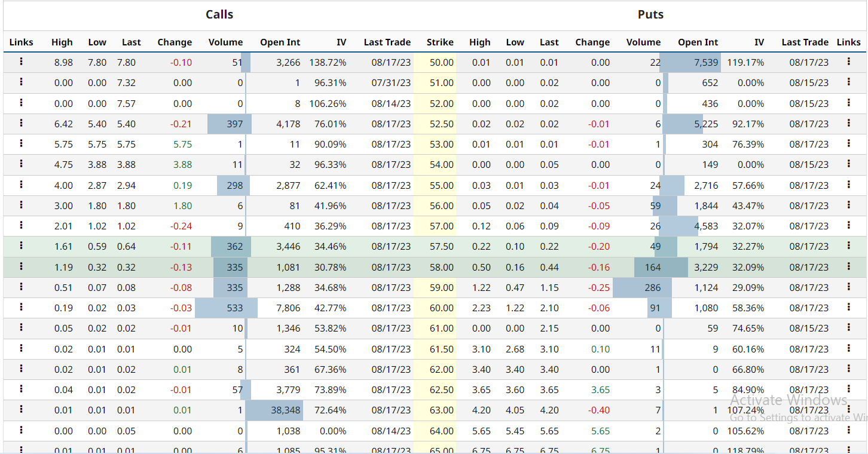Open puts links menu for strike 50.00

click(848, 62)
